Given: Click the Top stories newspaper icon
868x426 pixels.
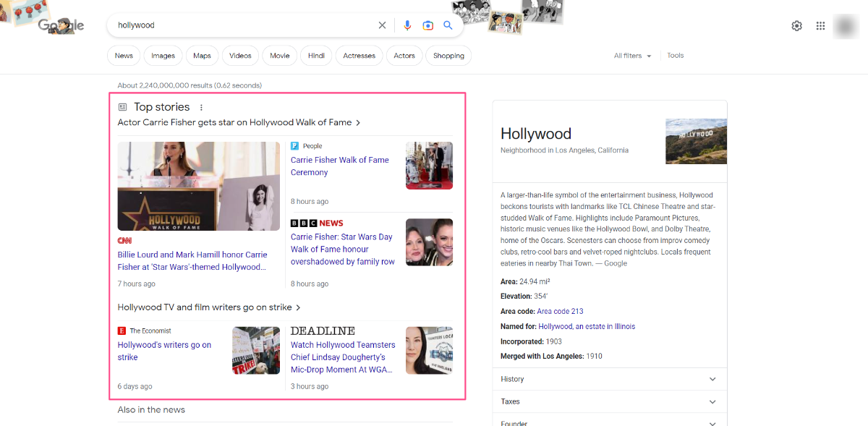Looking at the screenshot, I should (122, 107).
